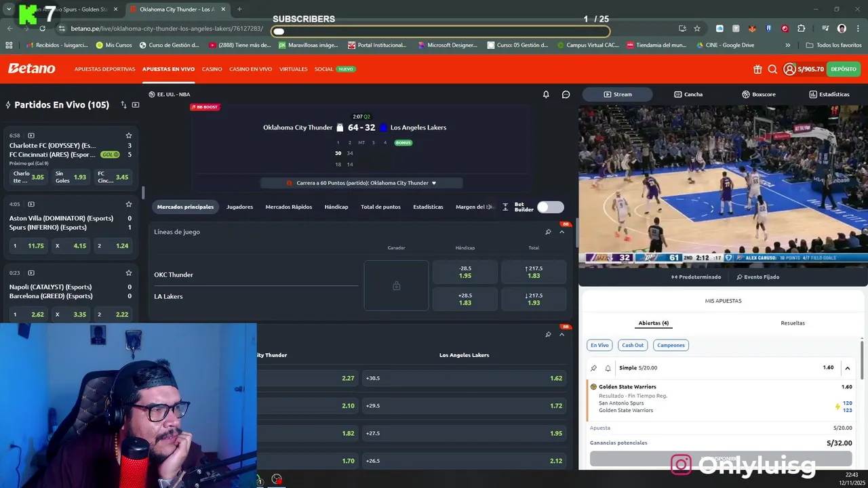The image size is (868, 488).
Task: Pin the Simple S/20.00 bet
Action: [593, 368]
